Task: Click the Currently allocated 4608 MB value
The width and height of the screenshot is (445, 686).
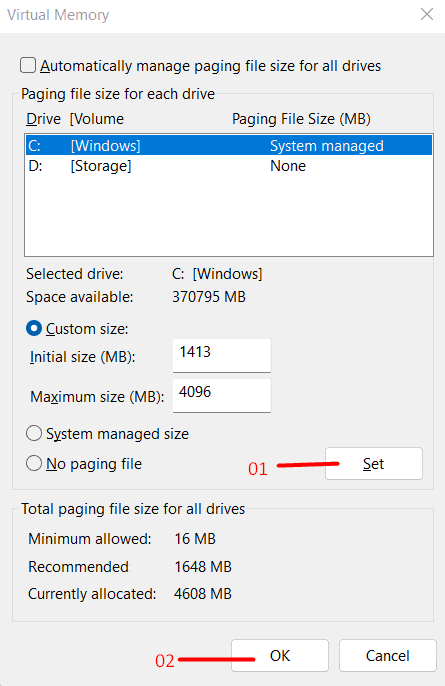Action: 203,594
